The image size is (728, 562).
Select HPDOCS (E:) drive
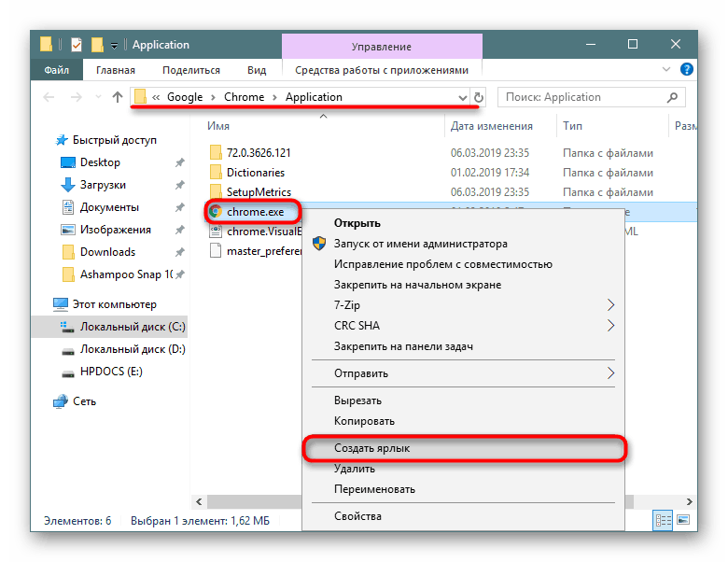coord(111,372)
